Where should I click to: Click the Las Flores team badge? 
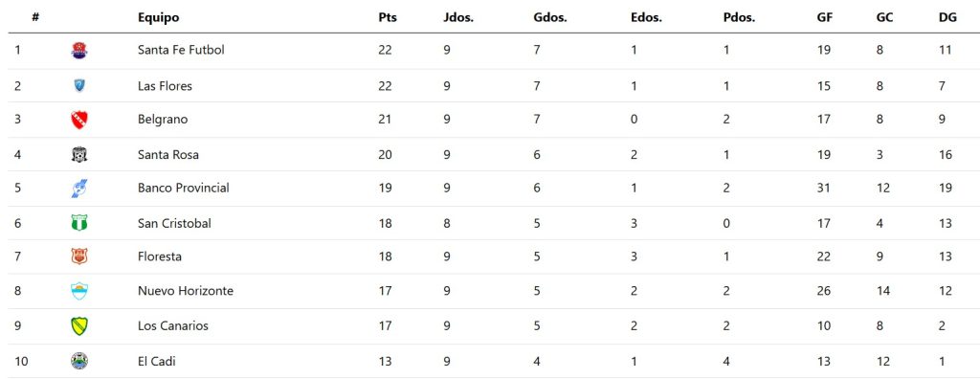pyautogui.click(x=79, y=86)
